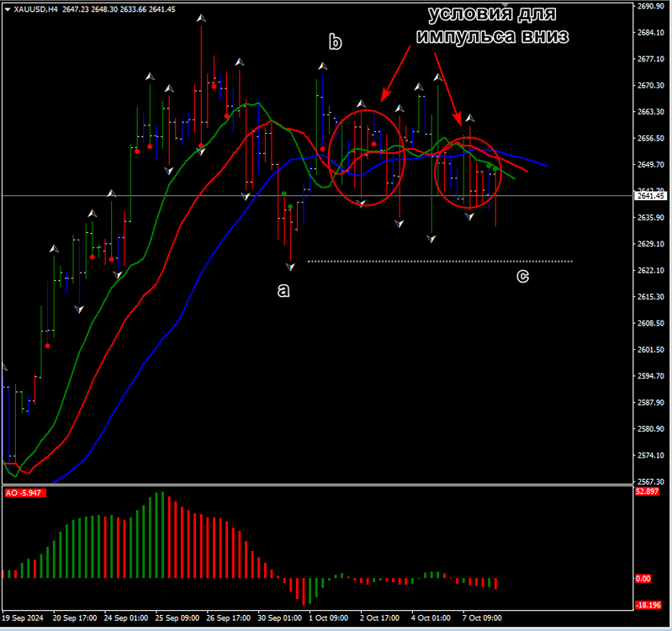This screenshot has width=672, height=631.
Task: Click the 20 Sep 17:00 time axis label
Action: point(75,618)
